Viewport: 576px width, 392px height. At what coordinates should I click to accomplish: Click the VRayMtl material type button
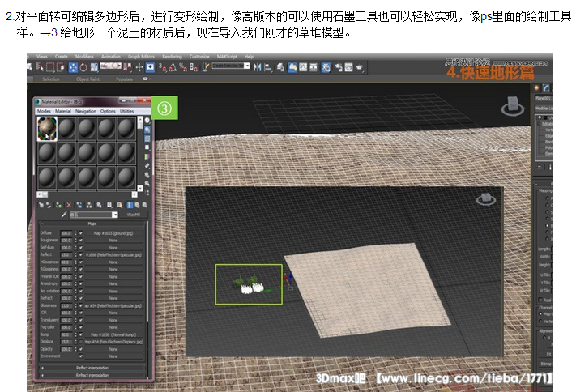[x=134, y=215]
